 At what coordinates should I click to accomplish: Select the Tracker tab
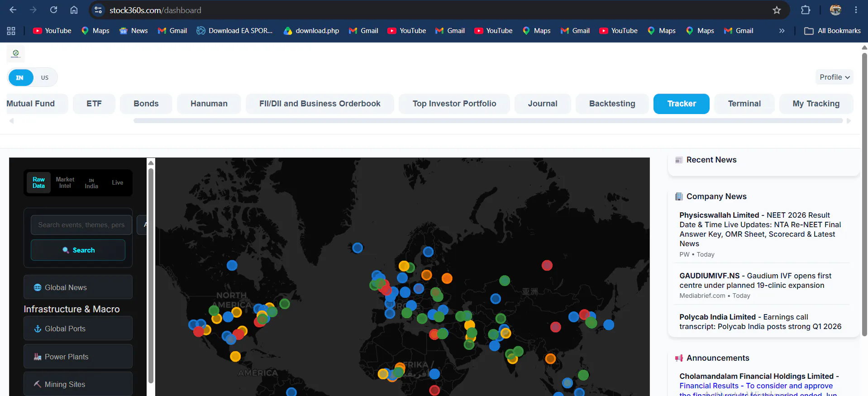[682, 104]
